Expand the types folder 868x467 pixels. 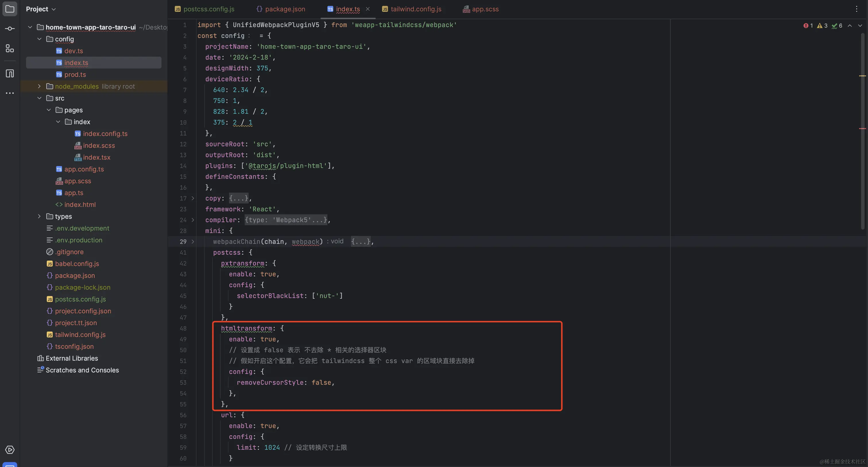tap(39, 216)
